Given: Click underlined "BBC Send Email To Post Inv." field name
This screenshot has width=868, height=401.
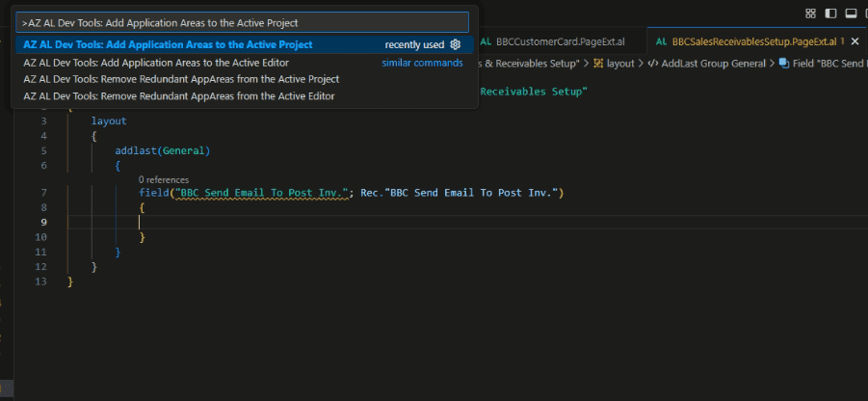Looking at the screenshot, I should [262, 193].
